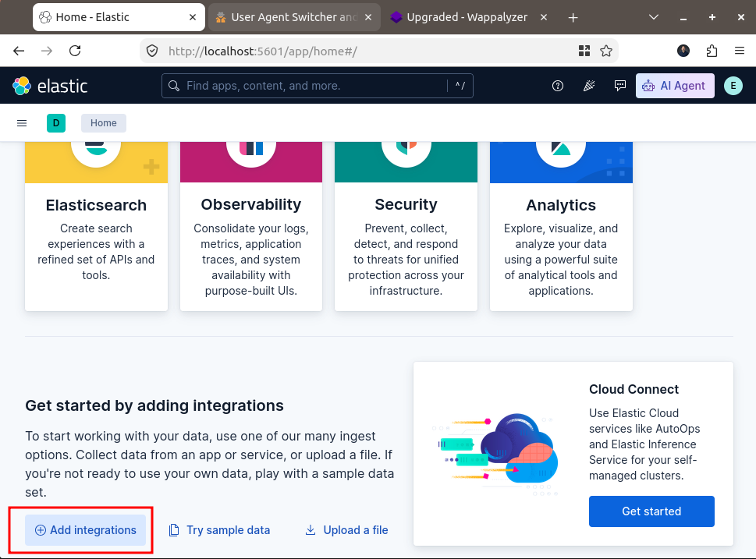Launch the AI Agent button
756x559 pixels.
[675, 86]
